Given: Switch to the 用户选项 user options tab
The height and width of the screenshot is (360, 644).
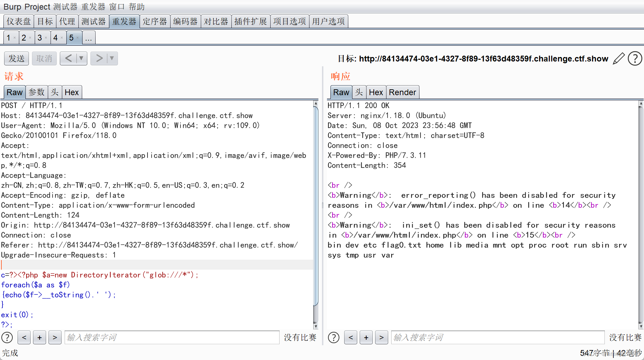Looking at the screenshot, I should point(328,21).
